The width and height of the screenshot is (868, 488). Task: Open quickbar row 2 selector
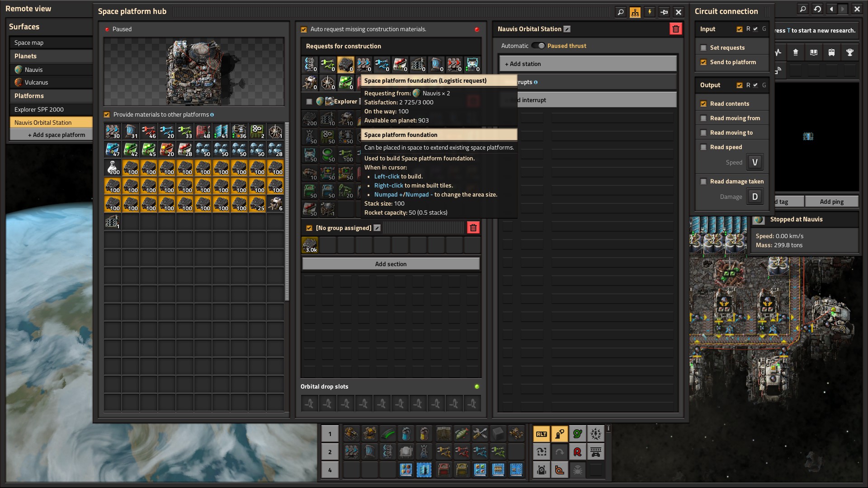click(x=330, y=452)
